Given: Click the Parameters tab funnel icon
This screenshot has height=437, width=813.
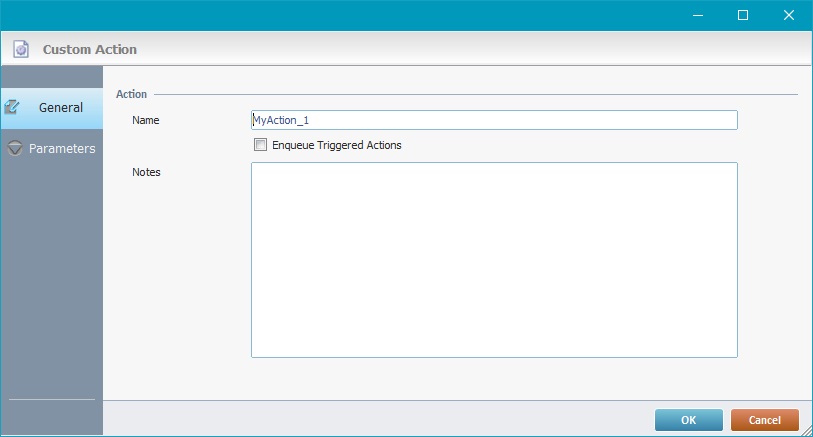Looking at the screenshot, I should click(x=14, y=148).
